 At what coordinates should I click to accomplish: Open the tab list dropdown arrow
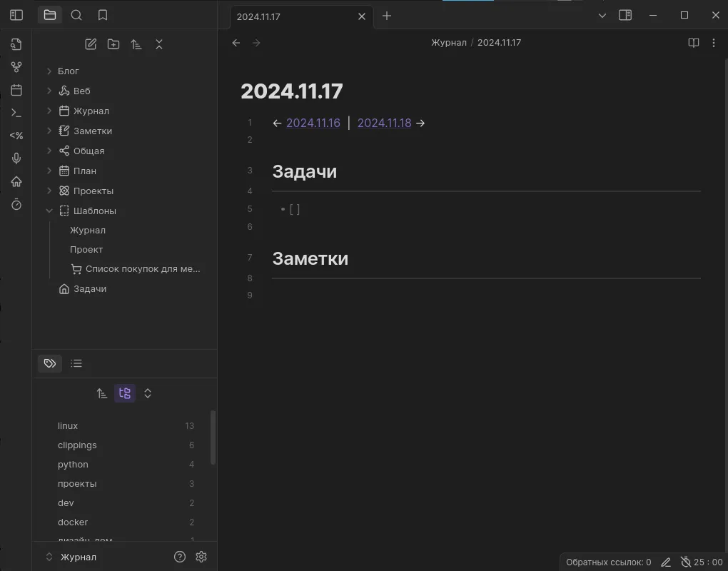click(602, 16)
